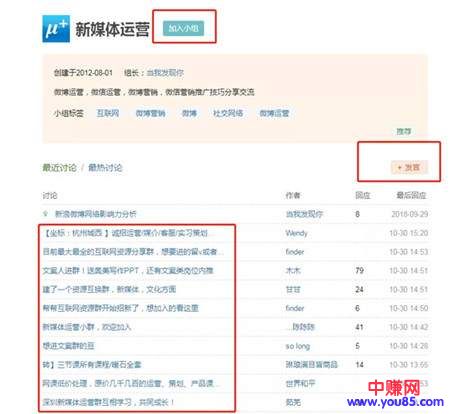This screenshot has width=450, height=414.
Task: Select the 微博运营 group tag
Action: point(274,113)
